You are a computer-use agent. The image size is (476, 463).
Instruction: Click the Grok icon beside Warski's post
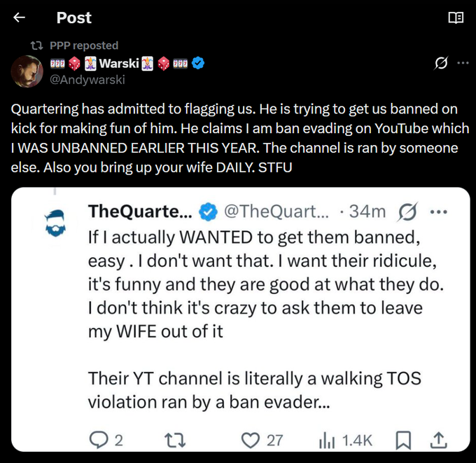[441, 64]
